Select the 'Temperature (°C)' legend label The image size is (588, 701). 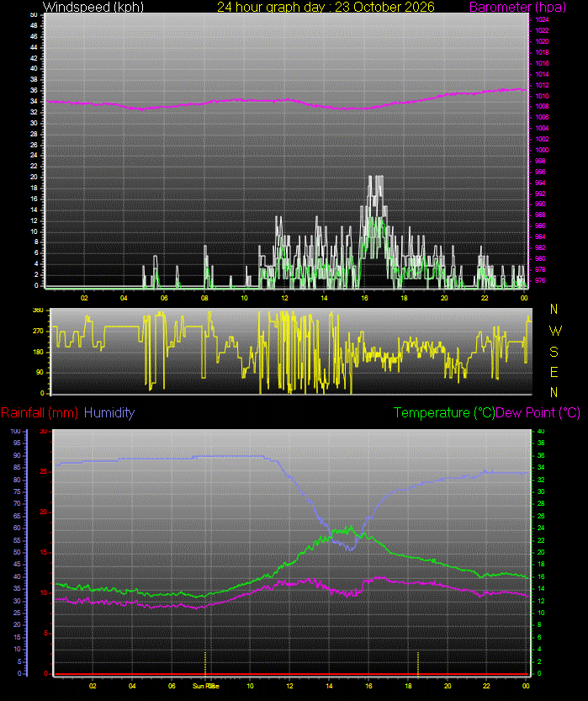(x=444, y=412)
